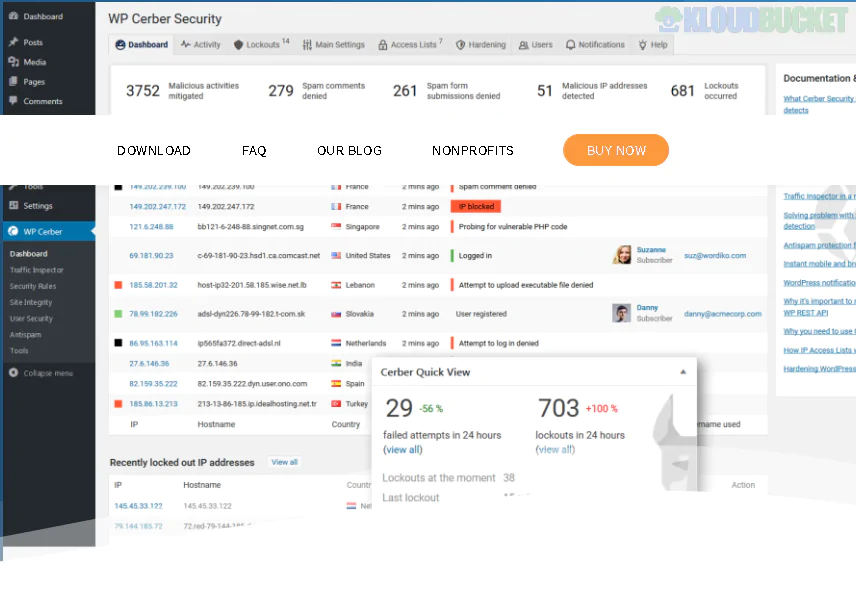The width and height of the screenshot is (856, 593).
Task: Open the Activity tab
Action: pos(201,45)
